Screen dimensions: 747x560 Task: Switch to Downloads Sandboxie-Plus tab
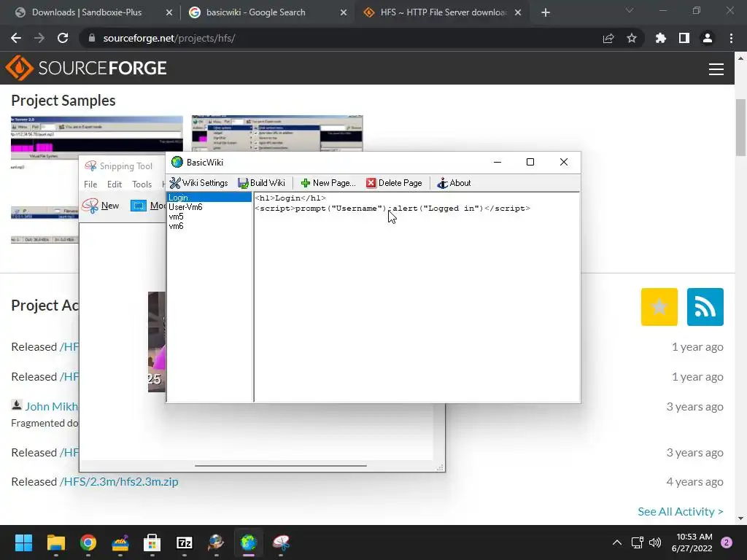[86, 12]
